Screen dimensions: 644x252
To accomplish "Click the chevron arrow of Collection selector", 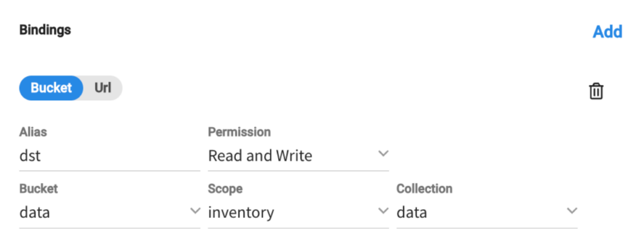I will tap(572, 211).
